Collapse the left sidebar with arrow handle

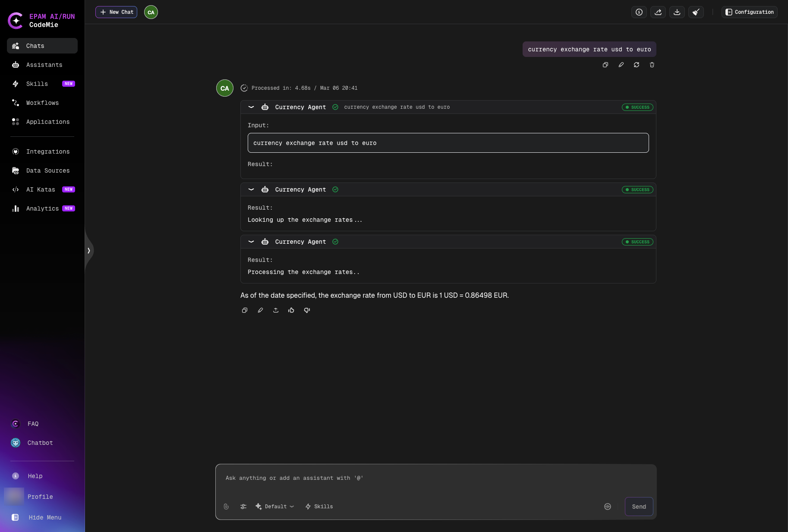[89, 250]
